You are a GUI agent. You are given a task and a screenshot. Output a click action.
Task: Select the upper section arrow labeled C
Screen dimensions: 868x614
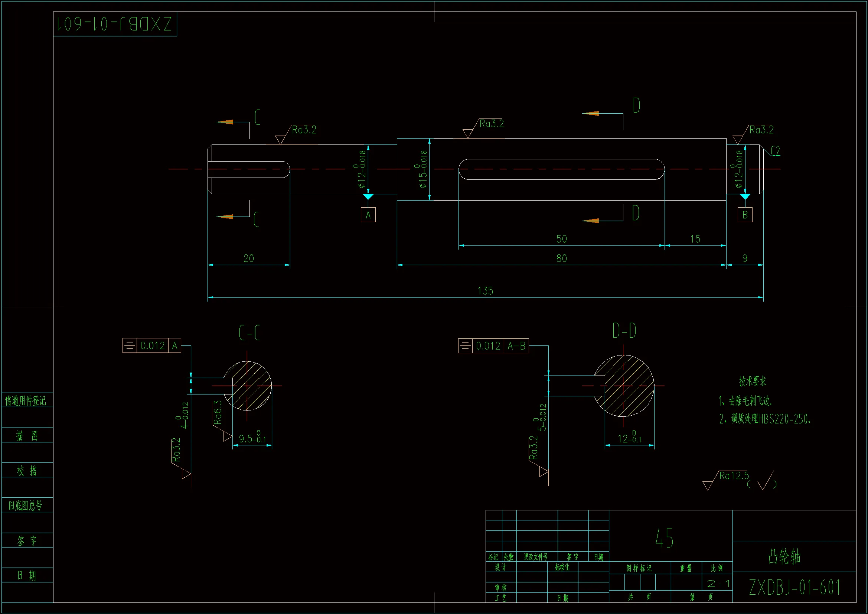tap(225, 122)
